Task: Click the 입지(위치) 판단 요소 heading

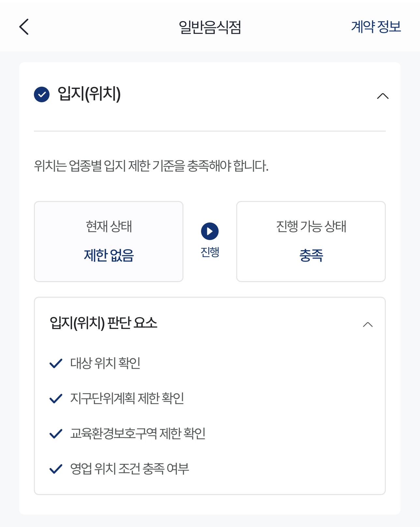Action: coord(103,323)
